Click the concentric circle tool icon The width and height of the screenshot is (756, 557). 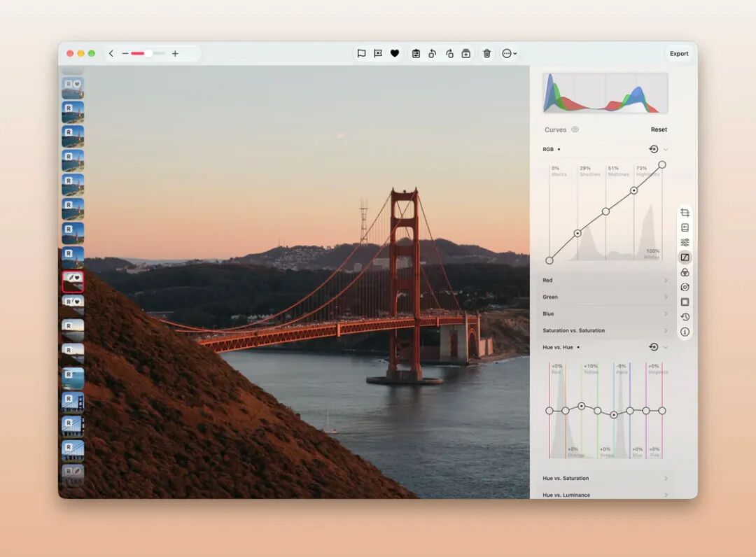click(685, 287)
